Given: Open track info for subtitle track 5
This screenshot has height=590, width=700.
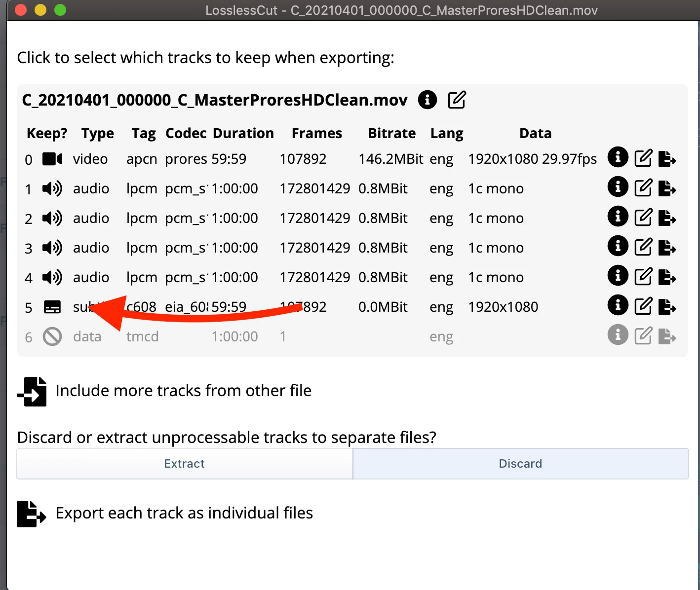Looking at the screenshot, I should coord(618,305).
